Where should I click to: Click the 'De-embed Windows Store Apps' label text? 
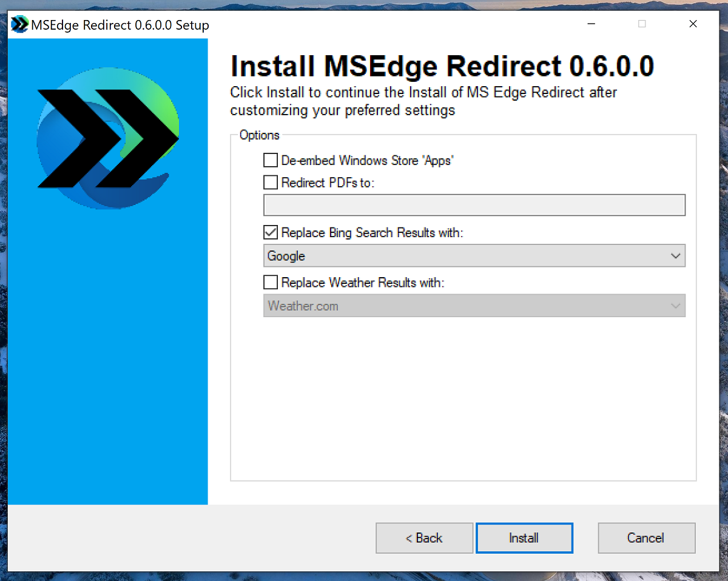pos(367,160)
